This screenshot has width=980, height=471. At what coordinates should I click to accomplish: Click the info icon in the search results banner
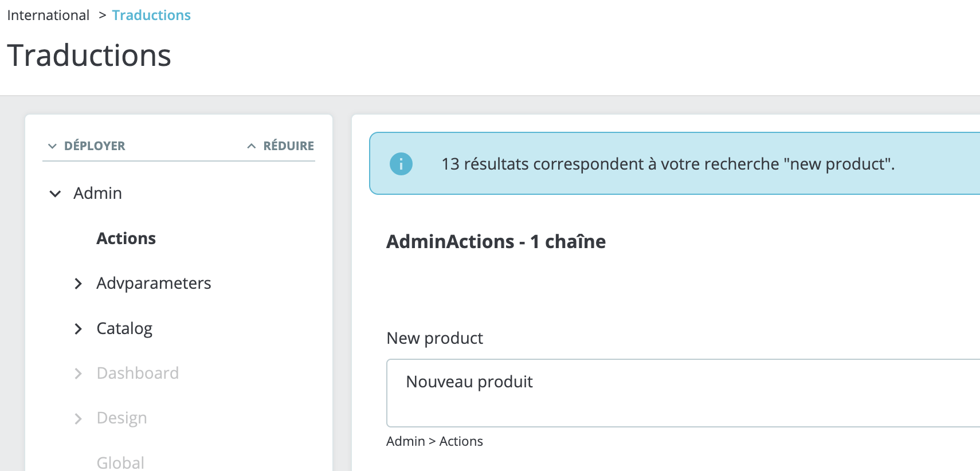coord(401,164)
